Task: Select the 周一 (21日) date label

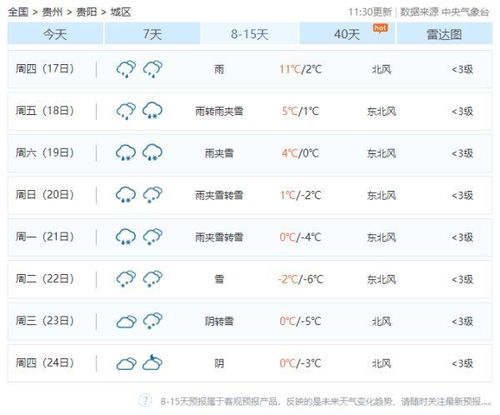Action: coord(45,237)
